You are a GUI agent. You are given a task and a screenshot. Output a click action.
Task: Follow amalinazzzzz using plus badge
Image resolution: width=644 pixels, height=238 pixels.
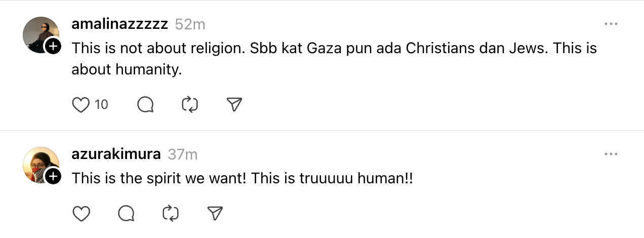[53, 47]
